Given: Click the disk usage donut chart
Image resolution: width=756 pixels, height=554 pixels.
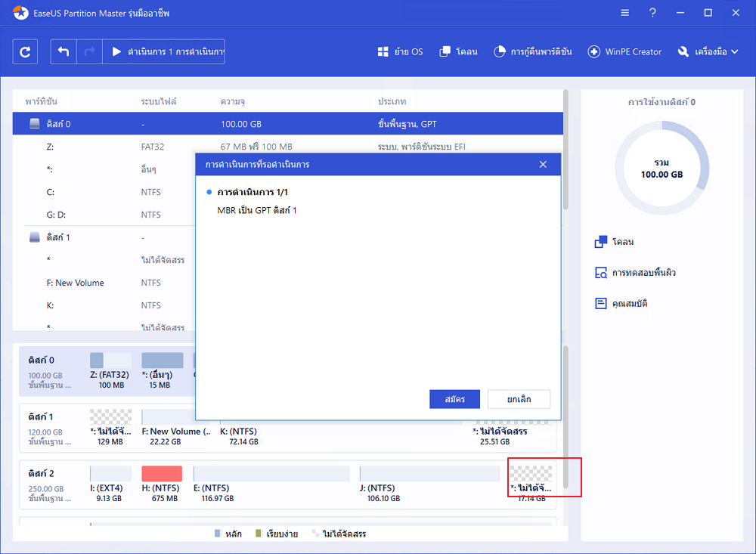Looking at the screenshot, I should click(662, 168).
